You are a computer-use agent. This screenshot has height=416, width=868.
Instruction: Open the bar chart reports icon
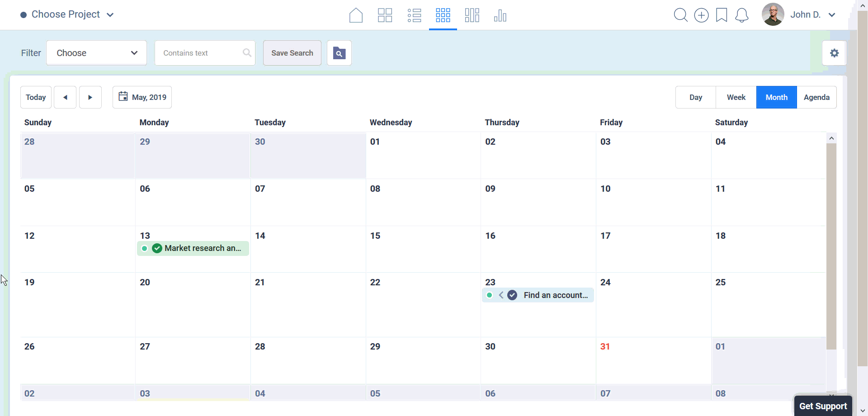coord(500,15)
